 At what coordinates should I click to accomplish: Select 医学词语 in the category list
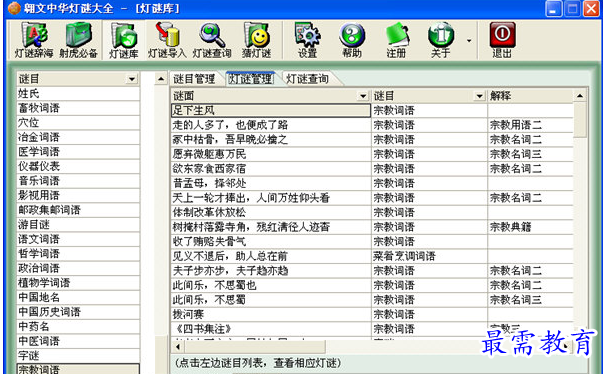coord(78,152)
